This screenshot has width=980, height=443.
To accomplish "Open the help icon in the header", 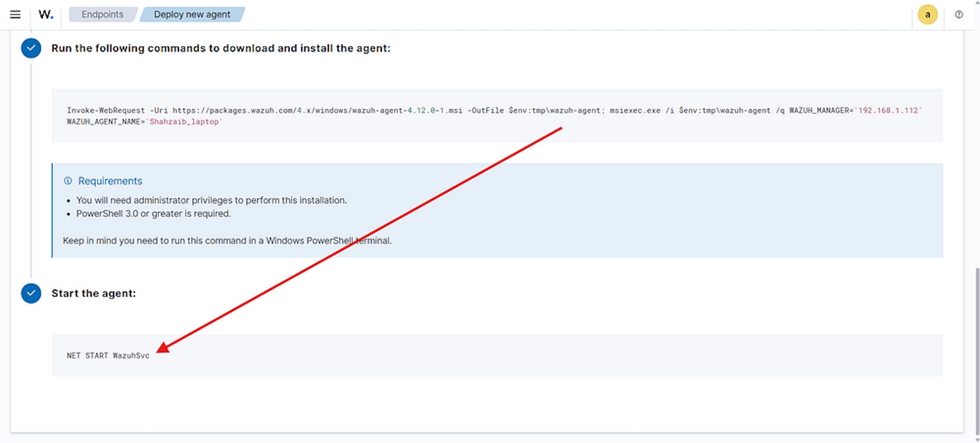I will click(959, 14).
